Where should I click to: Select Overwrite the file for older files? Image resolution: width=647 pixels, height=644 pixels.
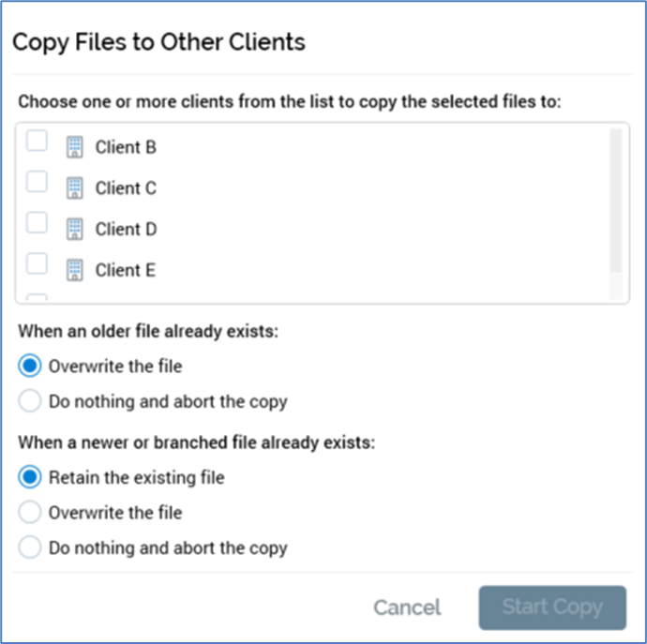[x=31, y=366]
